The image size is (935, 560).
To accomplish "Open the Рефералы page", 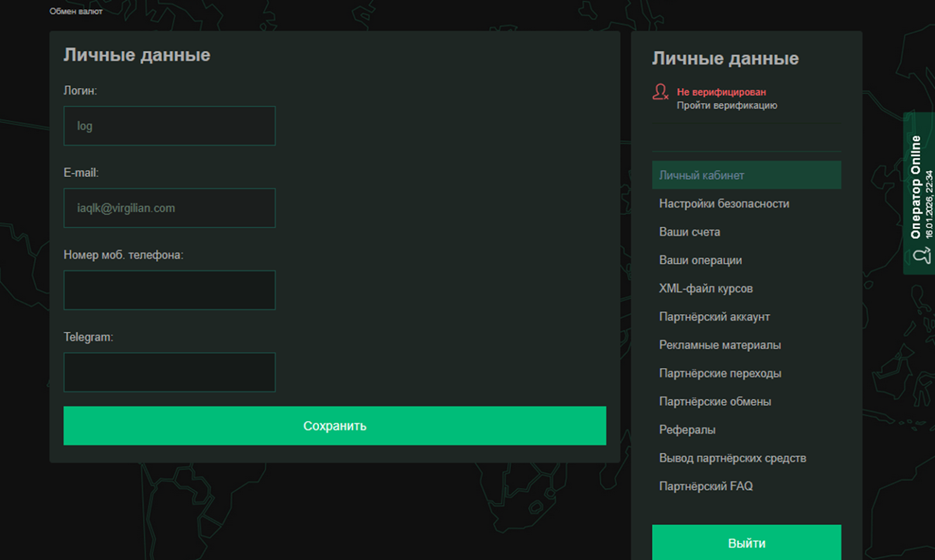I will pos(687,430).
